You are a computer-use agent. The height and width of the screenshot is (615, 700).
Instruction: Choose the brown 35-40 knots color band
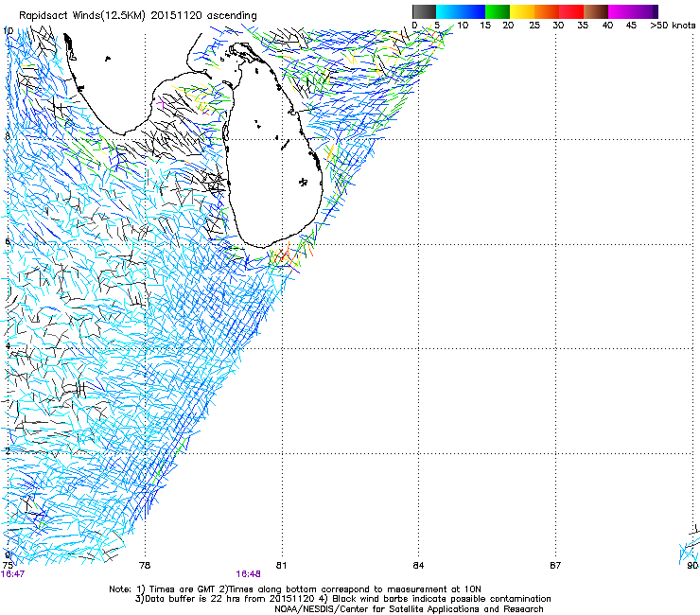click(596, 11)
